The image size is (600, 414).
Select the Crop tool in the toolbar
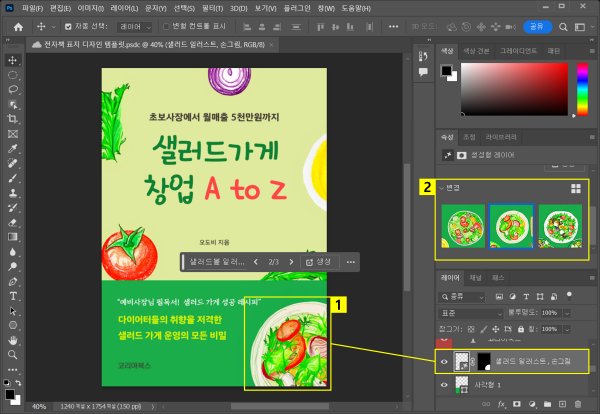tap(13, 118)
